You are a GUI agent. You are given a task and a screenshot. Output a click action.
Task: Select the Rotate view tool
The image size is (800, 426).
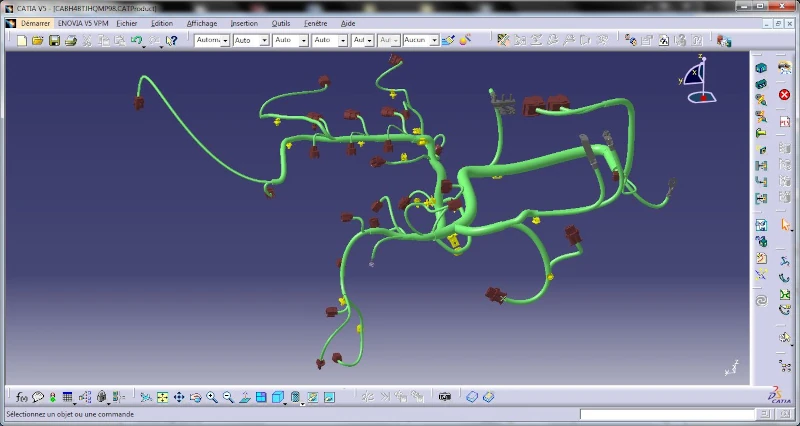point(196,398)
